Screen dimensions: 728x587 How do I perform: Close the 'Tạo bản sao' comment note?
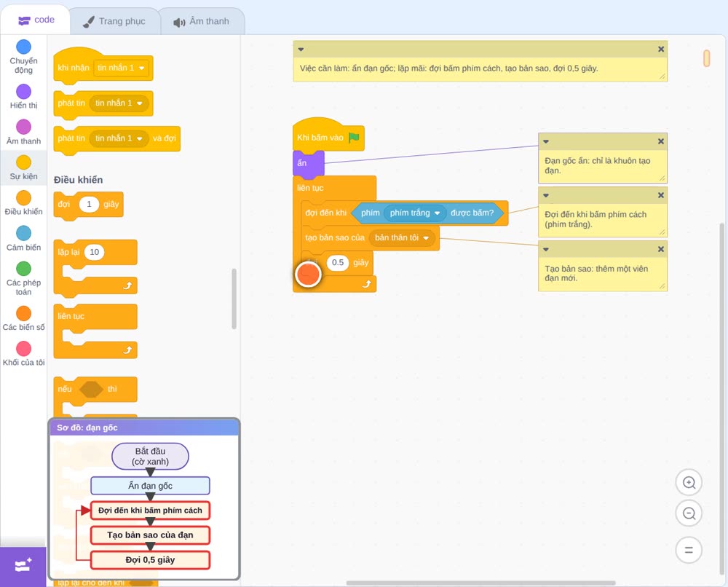[x=661, y=249]
